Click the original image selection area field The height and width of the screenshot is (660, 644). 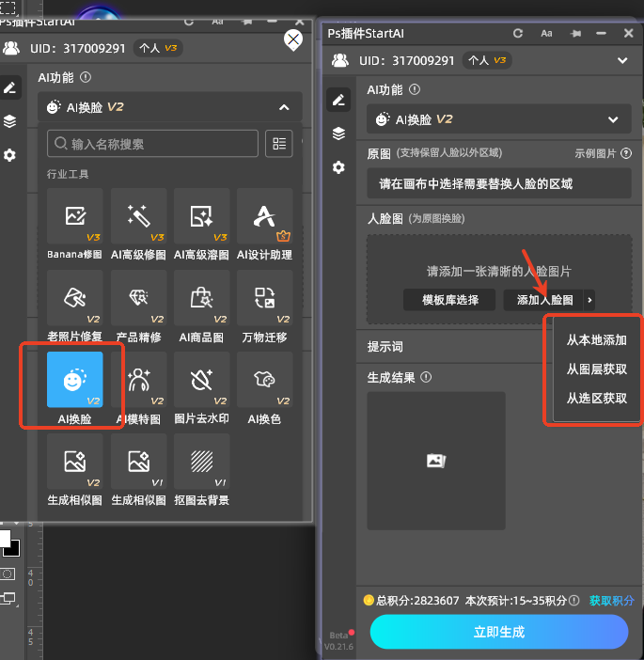pyautogui.click(x=499, y=183)
